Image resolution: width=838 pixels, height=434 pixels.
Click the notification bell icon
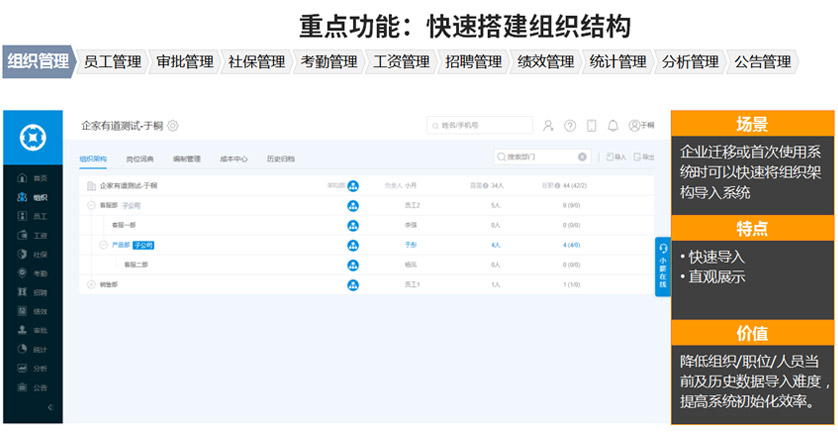(x=613, y=126)
